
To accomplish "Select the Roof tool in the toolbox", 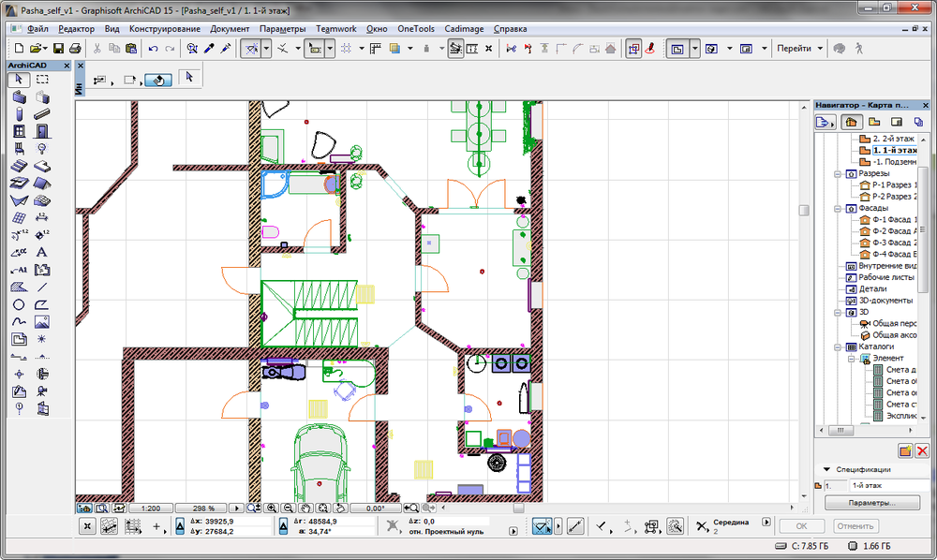I will pos(43,184).
